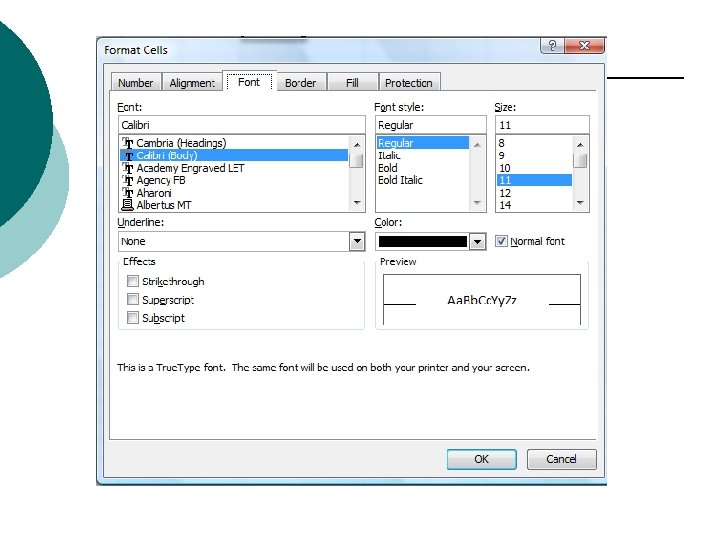Click the Cancel button
The image size is (720, 540).
[562, 459]
